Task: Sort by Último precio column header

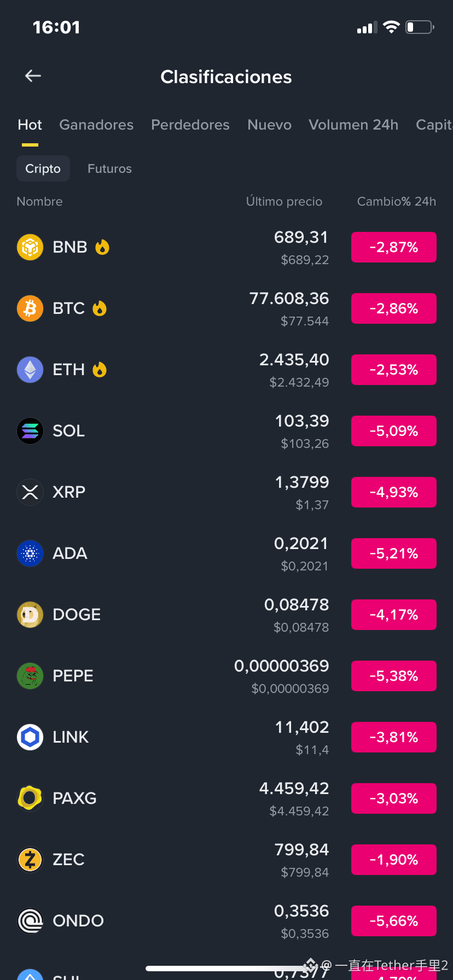Action: 284,201
